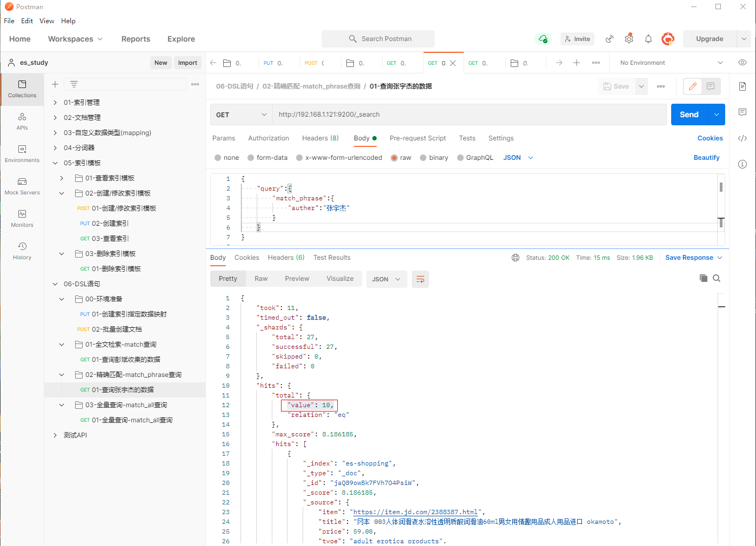Image resolution: width=756 pixels, height=546 pixels.
Task: Click the copy response icon
Action: pos(703,278)
